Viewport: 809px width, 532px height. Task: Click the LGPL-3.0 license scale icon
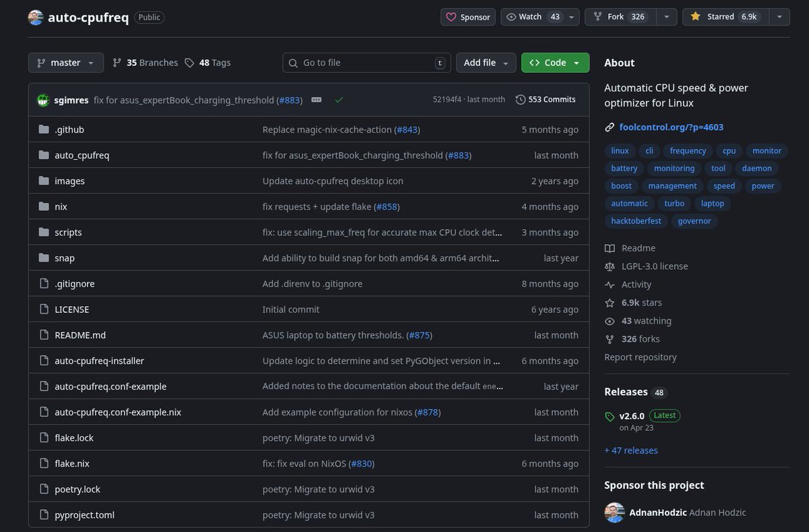click(610, 266)
